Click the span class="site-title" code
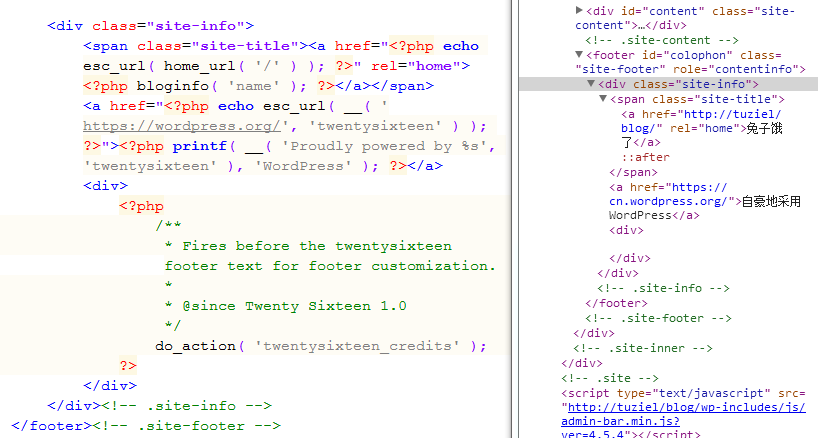818x438 pixels. (x=196, y=46)
